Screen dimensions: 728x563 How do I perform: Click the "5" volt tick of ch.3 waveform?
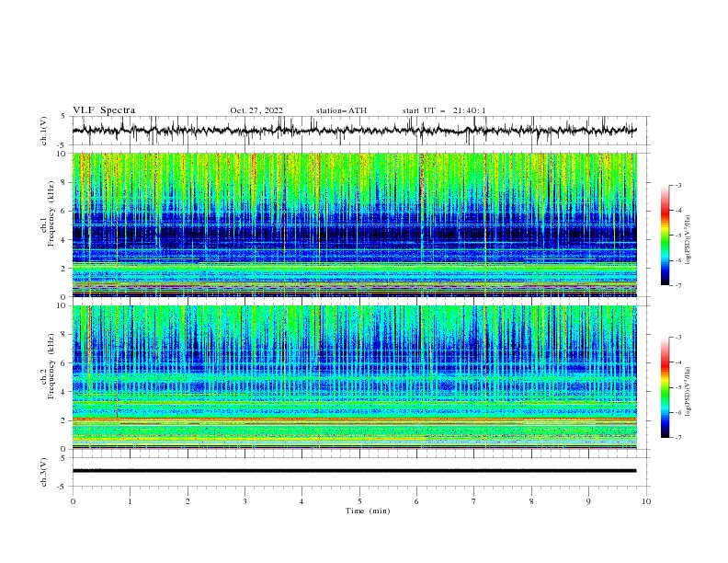[x=63, y=458]
